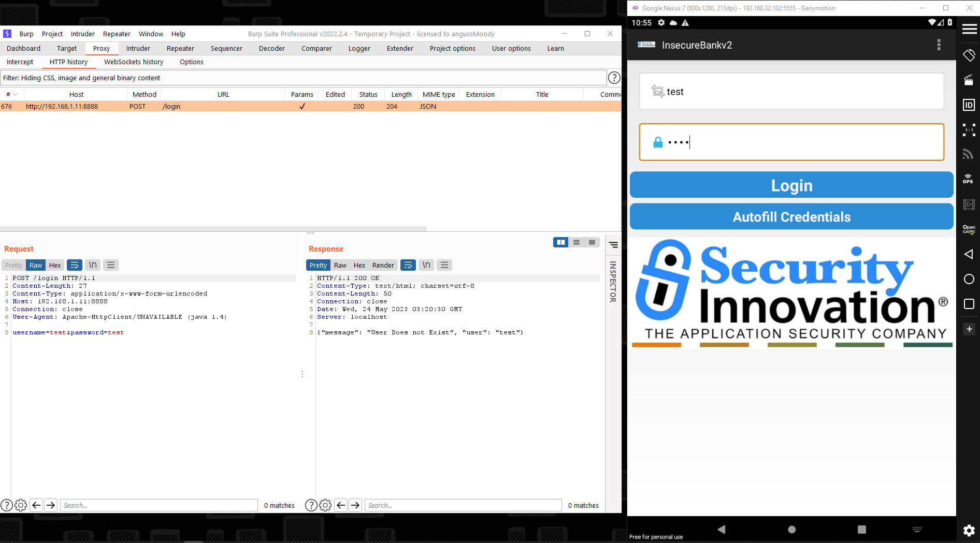Select Pretty view in Response panel
The height and width of the screenshot is (543, 980).
coord(318,265)
